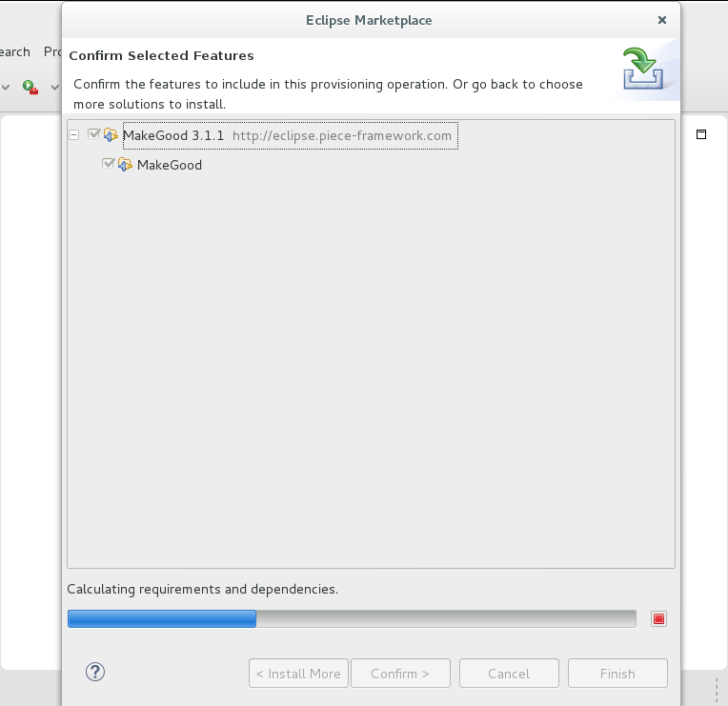Click the child MakeGood feature plug icon
728x706 pixels.
pyautogui.click(x=125, y=165)
